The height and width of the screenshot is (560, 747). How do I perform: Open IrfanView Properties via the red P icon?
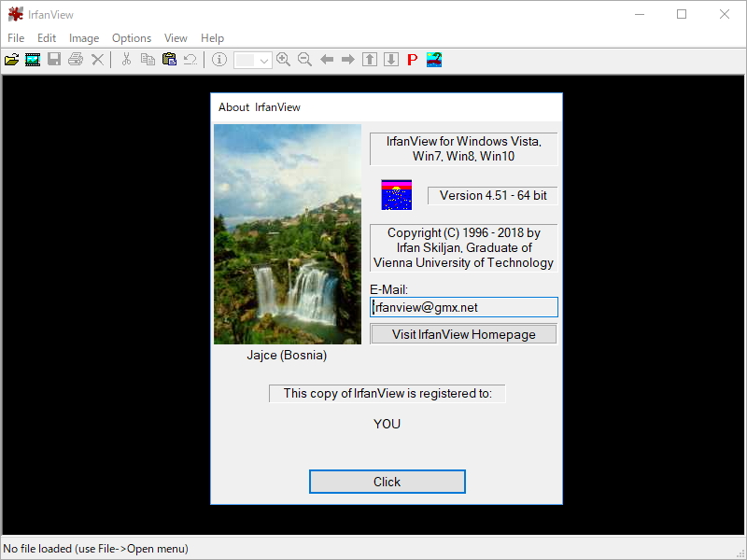click(411, 59)
